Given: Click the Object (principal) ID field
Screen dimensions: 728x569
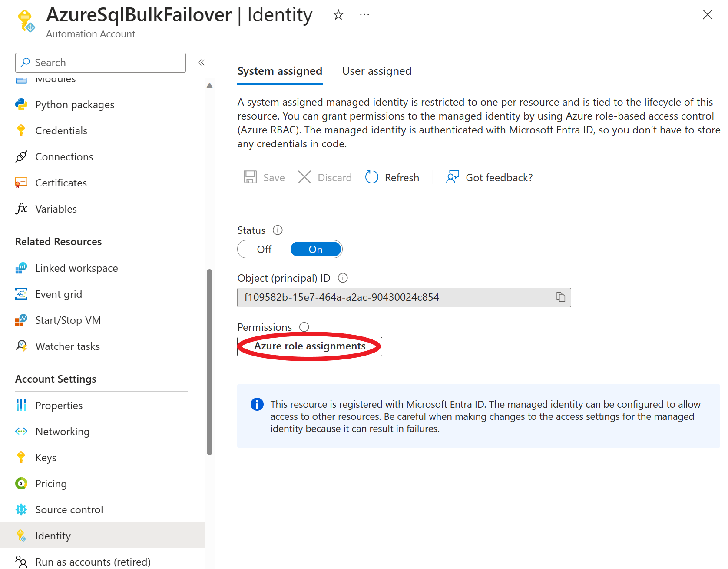Looking at the screenshot, I should pyautogui.click(x=404, y=297).
